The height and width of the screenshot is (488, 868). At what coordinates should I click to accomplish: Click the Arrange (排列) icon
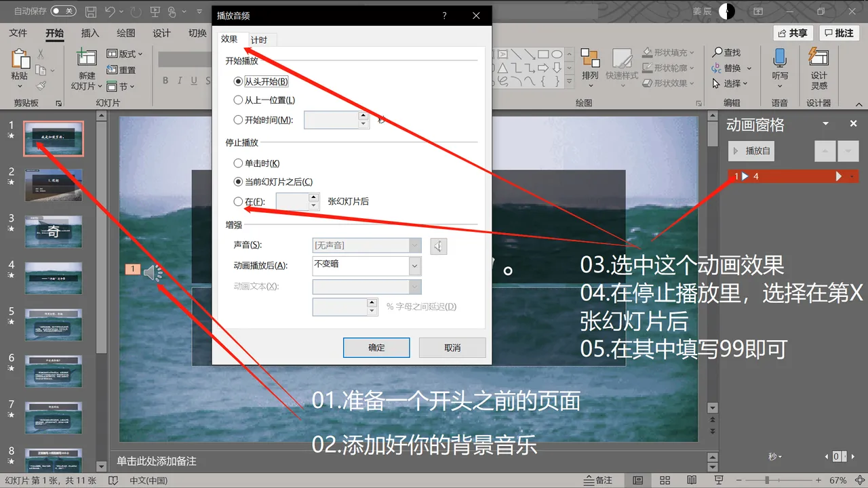click(x=590, y=59)
